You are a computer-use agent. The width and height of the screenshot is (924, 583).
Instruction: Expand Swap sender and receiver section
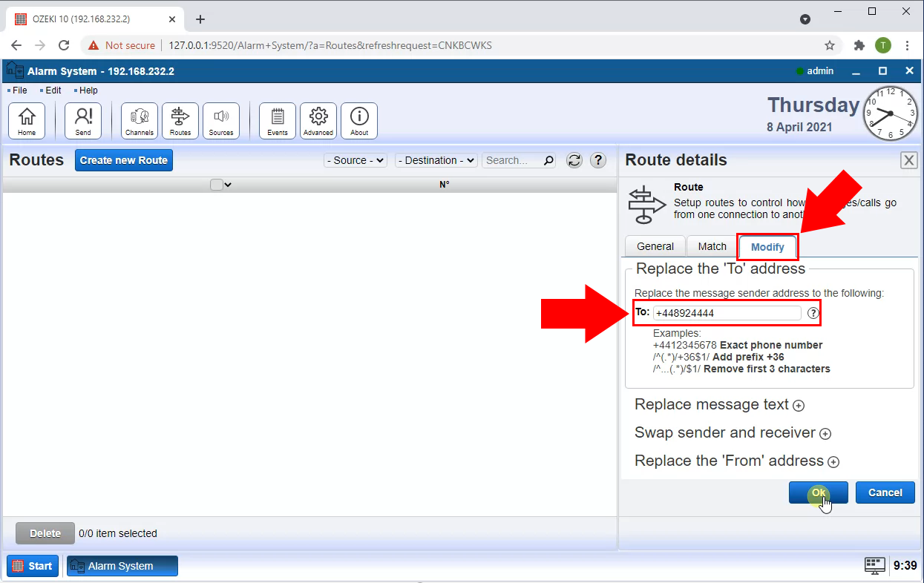(825, 434)
